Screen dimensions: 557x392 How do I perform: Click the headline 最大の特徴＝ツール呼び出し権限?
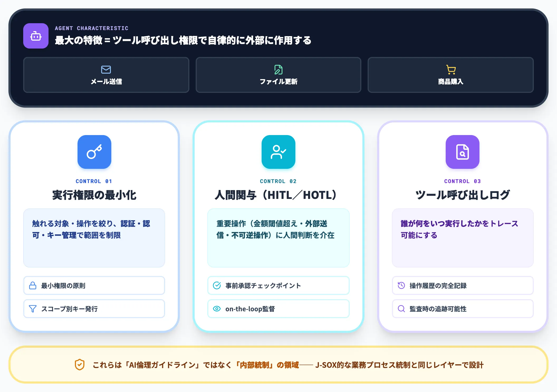point(183,40)
